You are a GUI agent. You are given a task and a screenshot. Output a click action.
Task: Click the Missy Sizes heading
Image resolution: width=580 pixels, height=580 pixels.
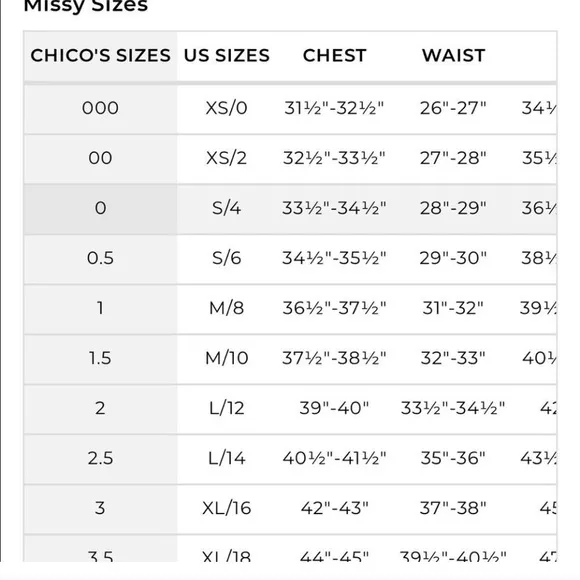pyautogui.click(x=85, y=6)
